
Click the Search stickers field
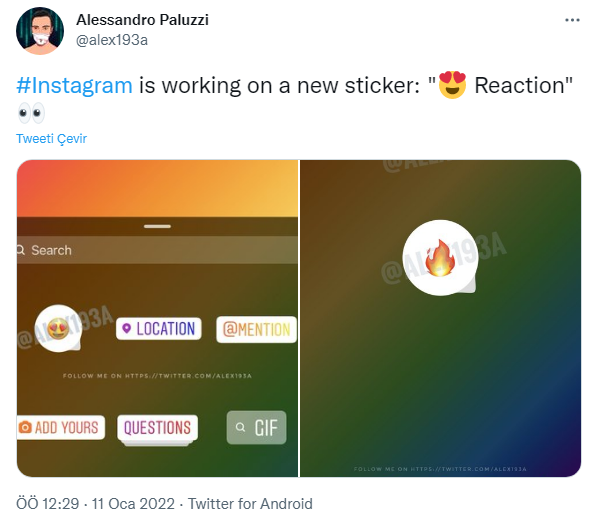click(157, 250)
